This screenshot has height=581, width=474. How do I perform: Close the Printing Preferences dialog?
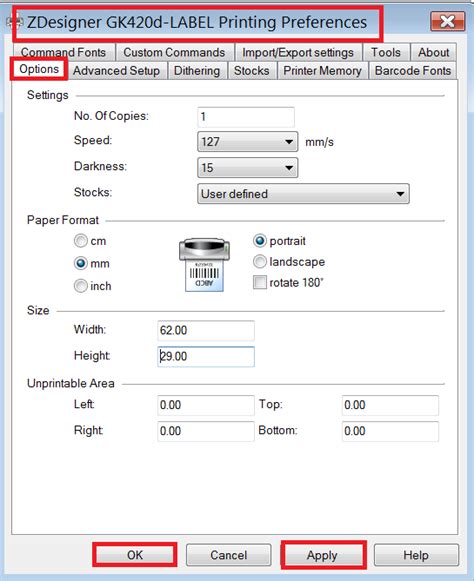(447, 21)
